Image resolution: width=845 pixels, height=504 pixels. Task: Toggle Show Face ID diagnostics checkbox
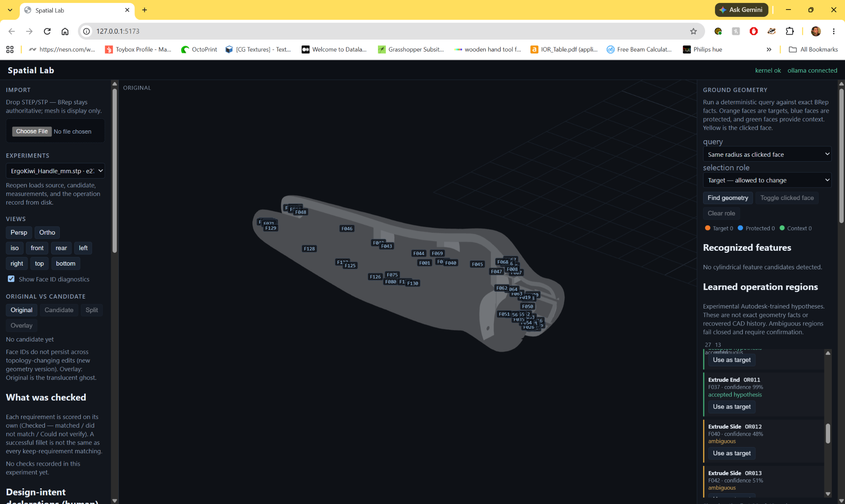(11, 279)
